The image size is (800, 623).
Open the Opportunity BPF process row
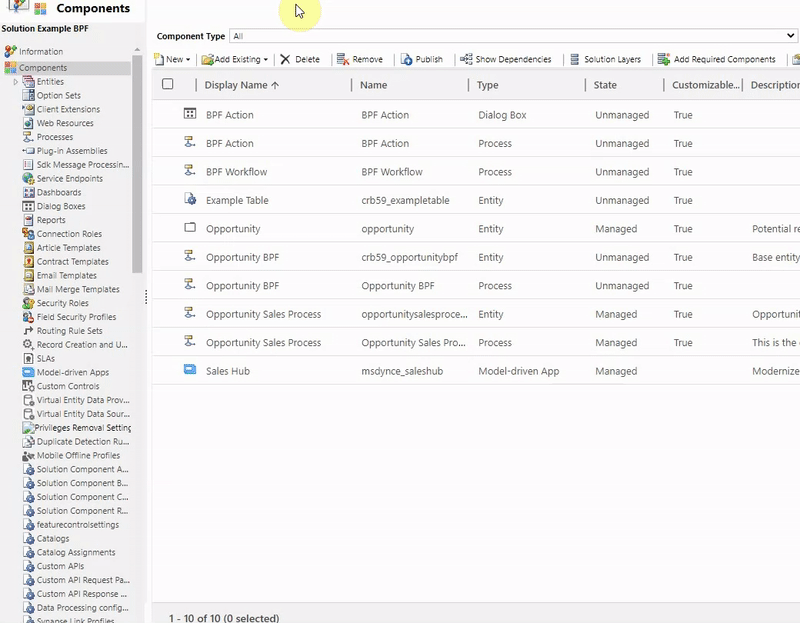click(x=242, y=286)
